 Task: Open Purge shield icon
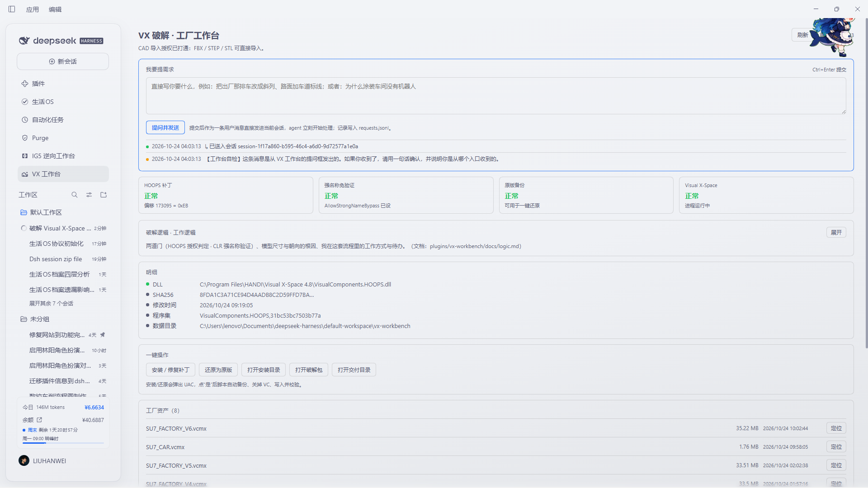click(x=25, y=138)
